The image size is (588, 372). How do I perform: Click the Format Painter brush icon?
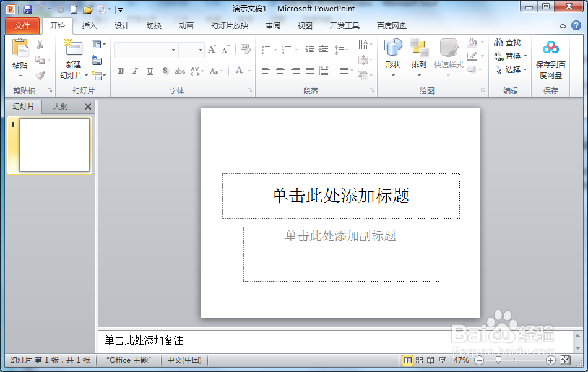[x=40, y=76]
